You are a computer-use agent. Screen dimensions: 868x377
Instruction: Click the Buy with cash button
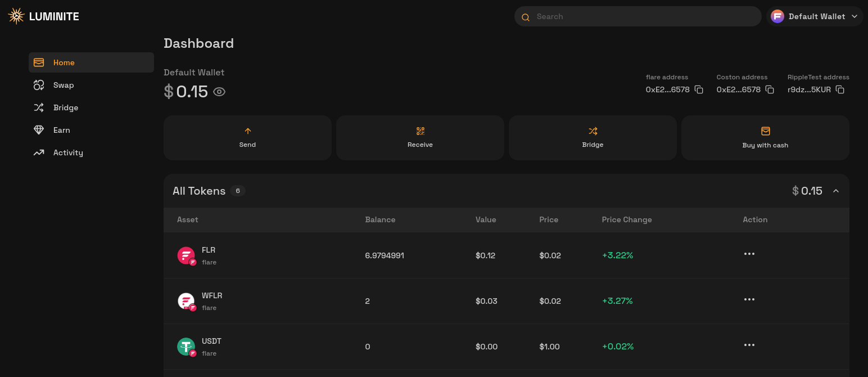tap(765, 137)
